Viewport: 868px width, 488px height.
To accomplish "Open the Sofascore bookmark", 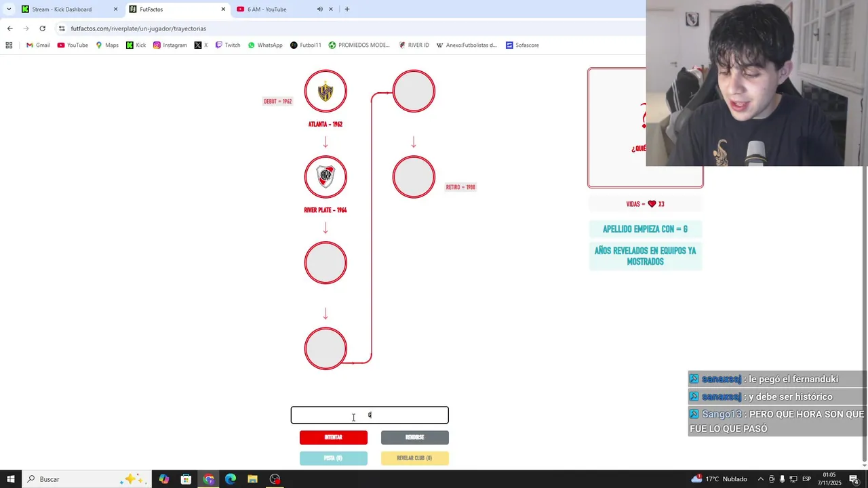I will point(522,45).
